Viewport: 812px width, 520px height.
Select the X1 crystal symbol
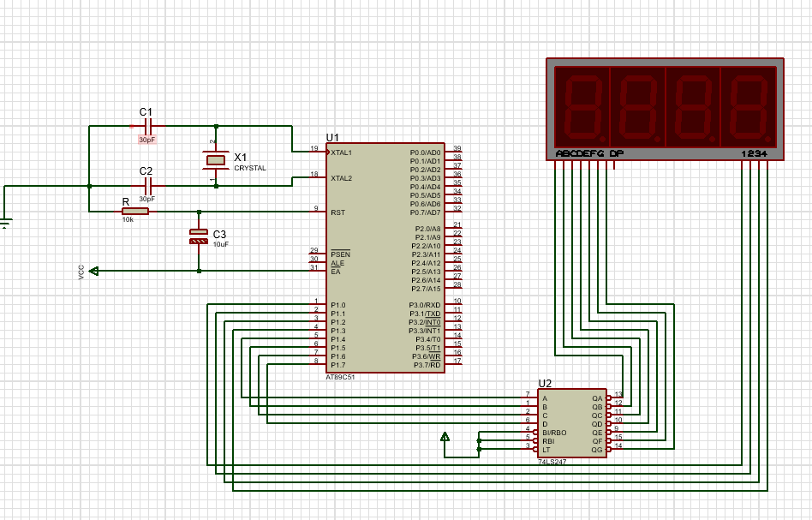point(216,160)
